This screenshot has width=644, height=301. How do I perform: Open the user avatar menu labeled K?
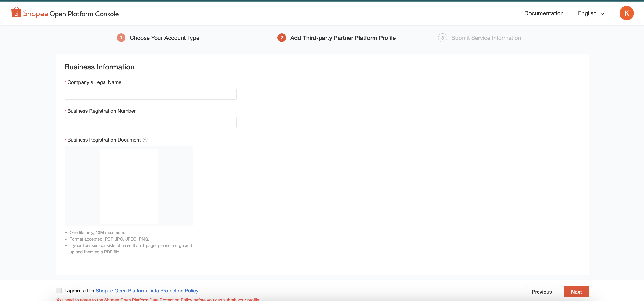tap(627, 13)
